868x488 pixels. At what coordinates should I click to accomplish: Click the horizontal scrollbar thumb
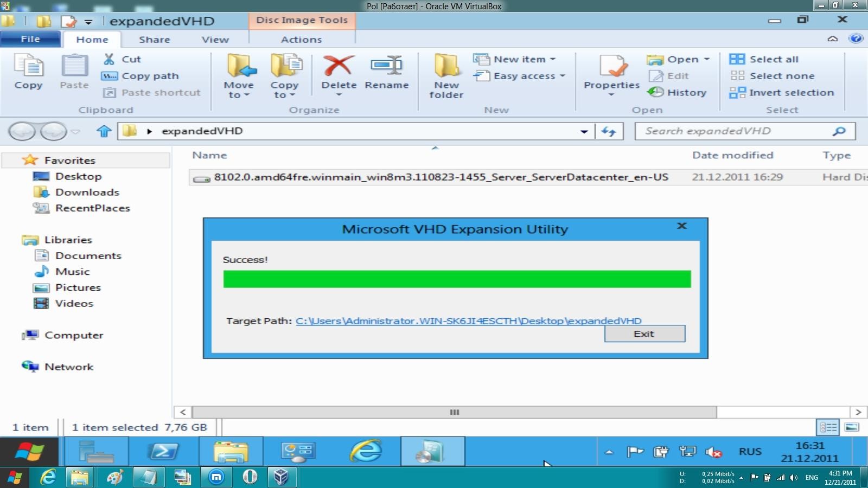454,412
